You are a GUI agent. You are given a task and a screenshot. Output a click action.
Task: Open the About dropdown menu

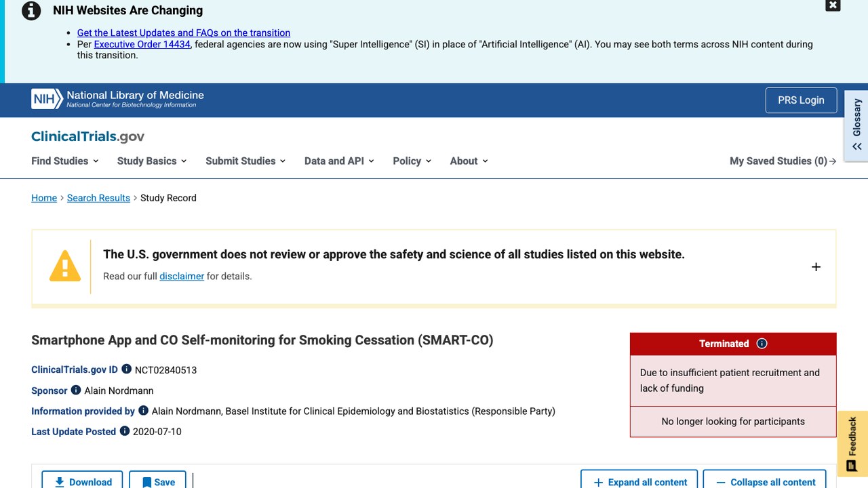tap(469, 161)
